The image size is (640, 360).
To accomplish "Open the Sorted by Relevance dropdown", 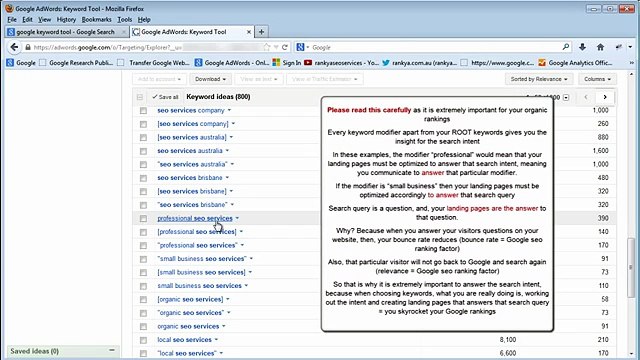I will click(539, 79).
